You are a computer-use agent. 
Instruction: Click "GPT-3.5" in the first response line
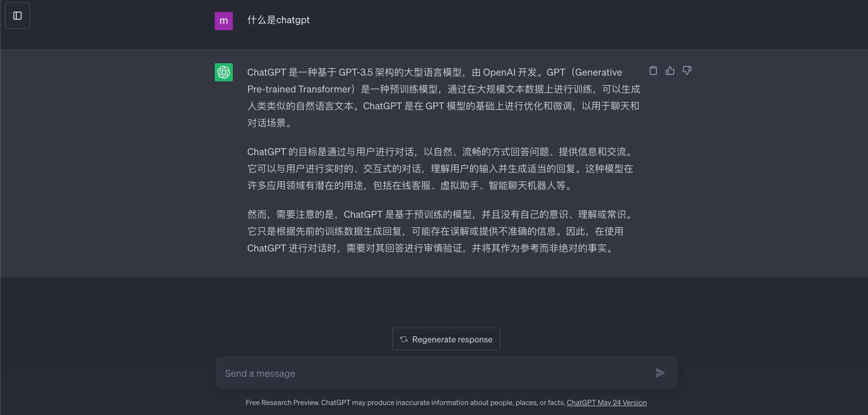click(x=356, y=72)
